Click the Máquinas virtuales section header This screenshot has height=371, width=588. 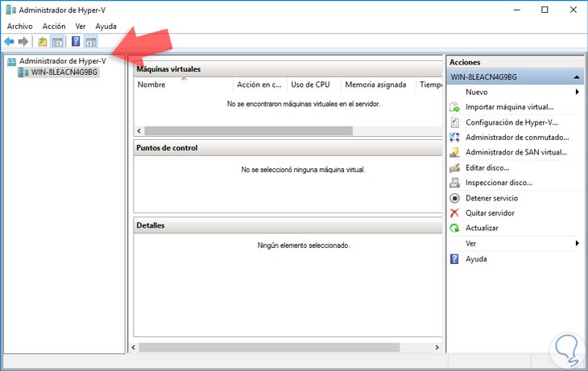point(288,69)
